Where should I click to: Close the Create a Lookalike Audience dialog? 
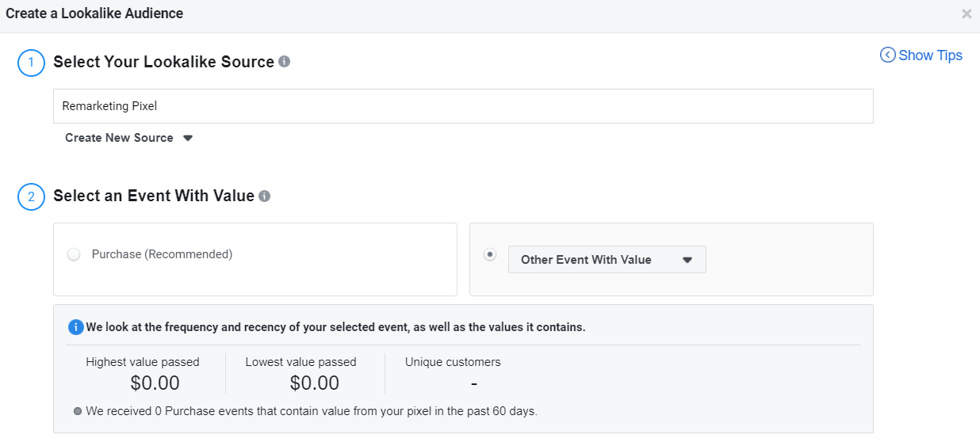[x=966, y=13]
